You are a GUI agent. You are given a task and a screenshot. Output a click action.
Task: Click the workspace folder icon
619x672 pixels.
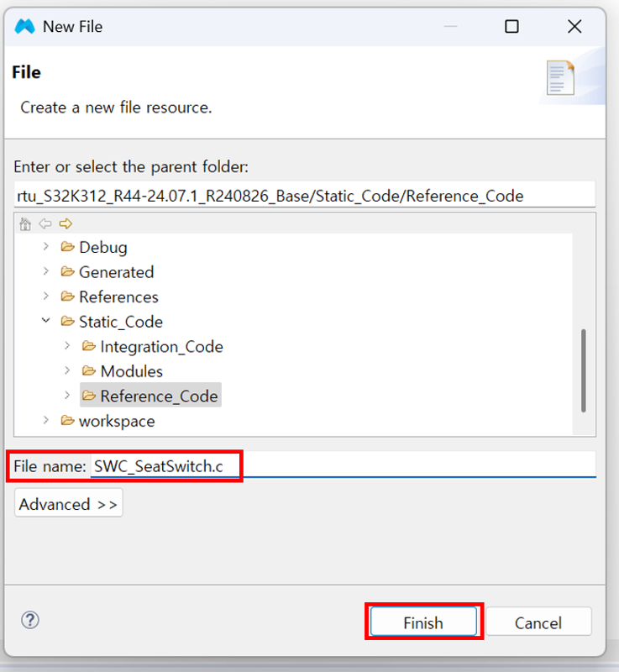pyautogui.click(x=68, y=421)
